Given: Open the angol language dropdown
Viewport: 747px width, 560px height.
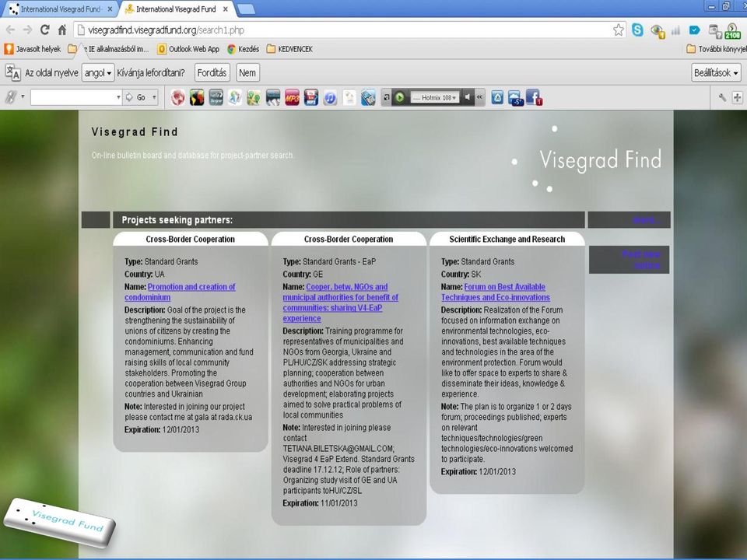Looking at the screenshot, I should coord(98,73).
